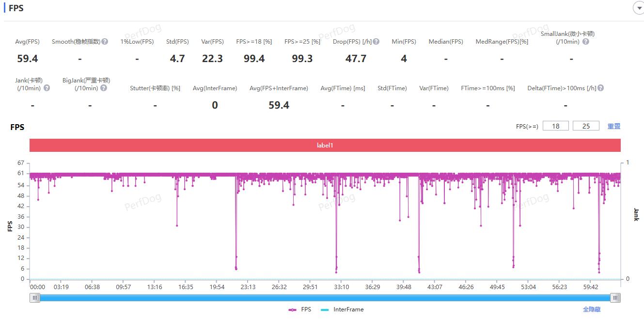Select the Std(FPS) value 4.7
The height and width of the screenshot is (325, 644).
177,59
